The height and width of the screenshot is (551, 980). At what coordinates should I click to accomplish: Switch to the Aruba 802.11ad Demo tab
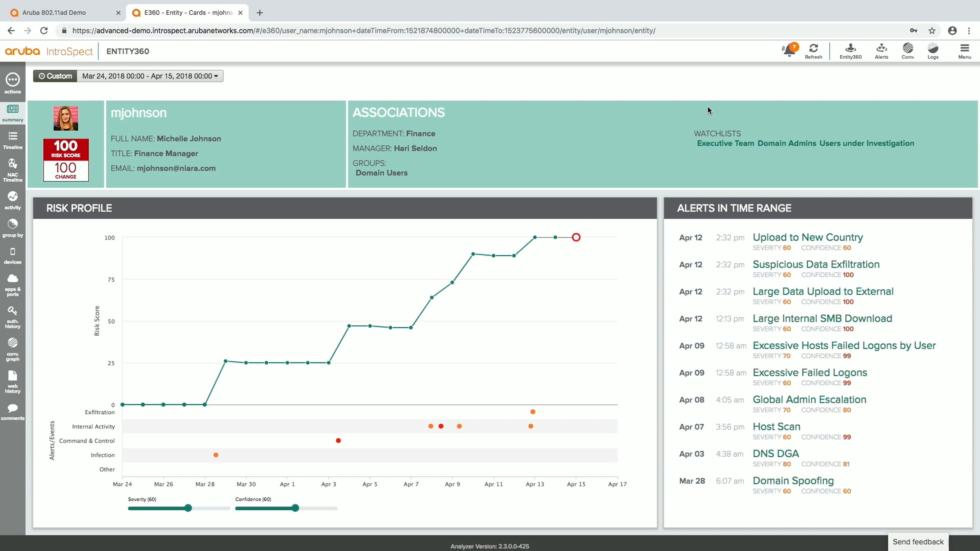pos(54,13)
